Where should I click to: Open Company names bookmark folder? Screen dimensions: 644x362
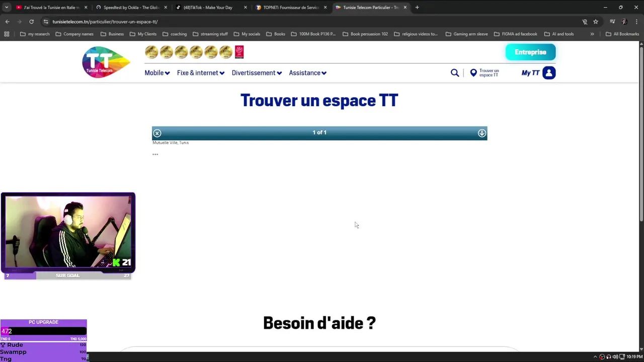tap(74, 34)
